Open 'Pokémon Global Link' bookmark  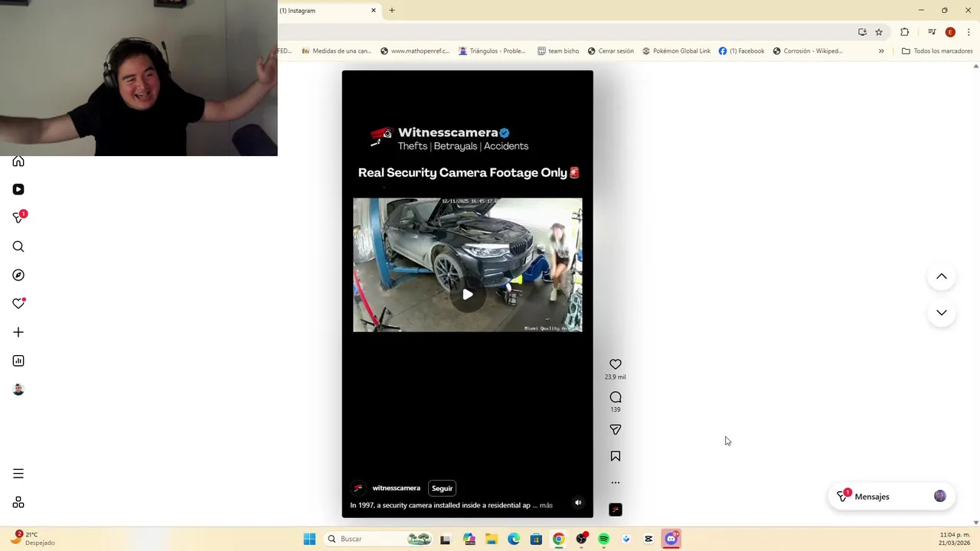(x=676, y=51)
